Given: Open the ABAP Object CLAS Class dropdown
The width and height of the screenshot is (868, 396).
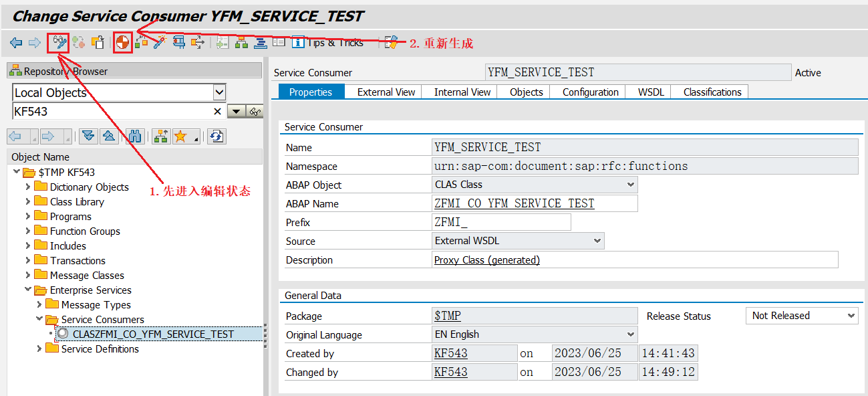Looking at the screenshot, I should coord(630,185).
